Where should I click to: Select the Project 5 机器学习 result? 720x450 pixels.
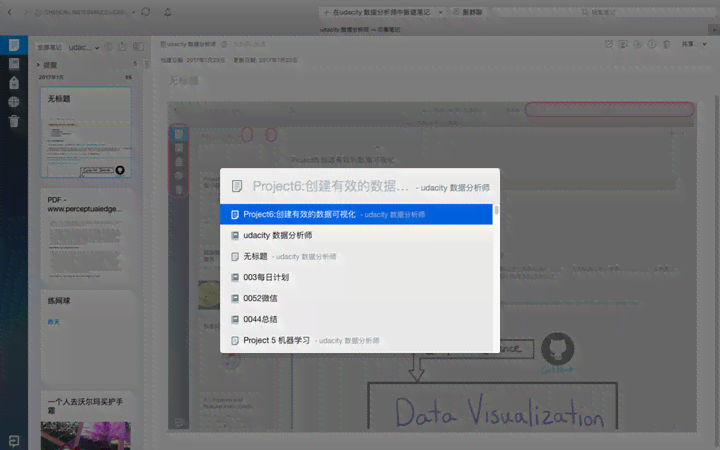point(356,340)
